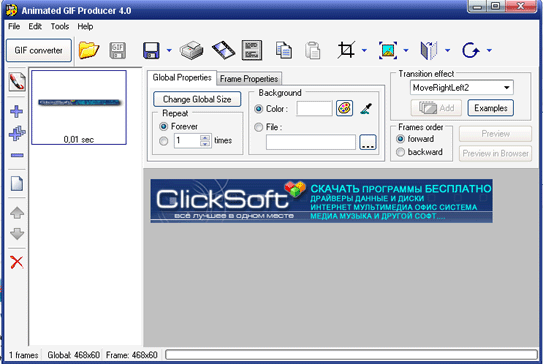Open the dropdown arrow beside Crop icon

click(x=364, y=51)
